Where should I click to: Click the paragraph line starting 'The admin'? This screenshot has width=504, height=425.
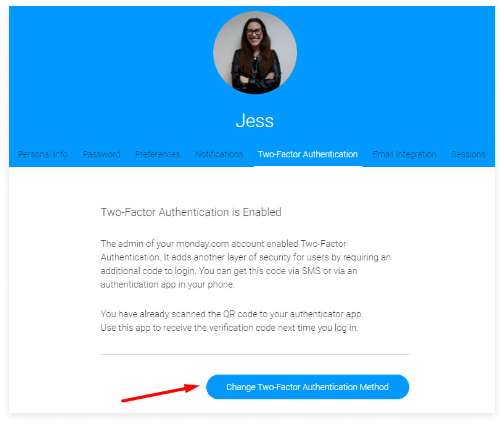point(223,244)
